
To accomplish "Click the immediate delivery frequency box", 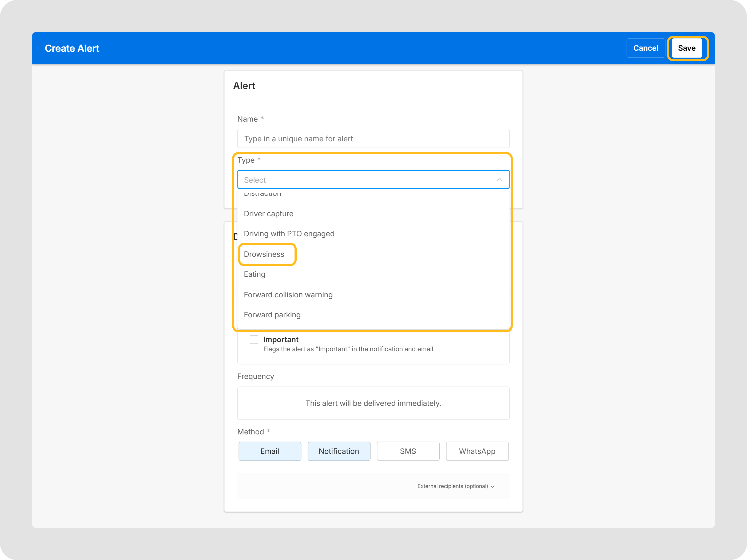I will pos(373,403).
